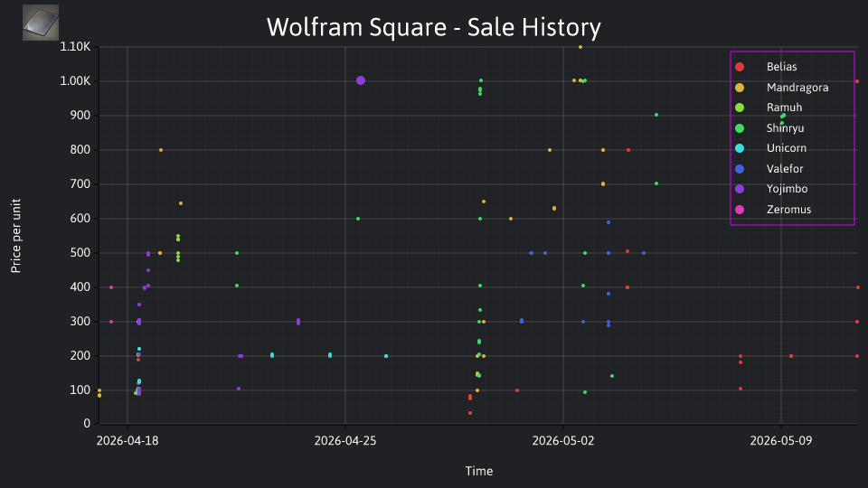Click the Wolfram Square item thumbnail
This screenshot has height=488, width=868.
(41, 23)
